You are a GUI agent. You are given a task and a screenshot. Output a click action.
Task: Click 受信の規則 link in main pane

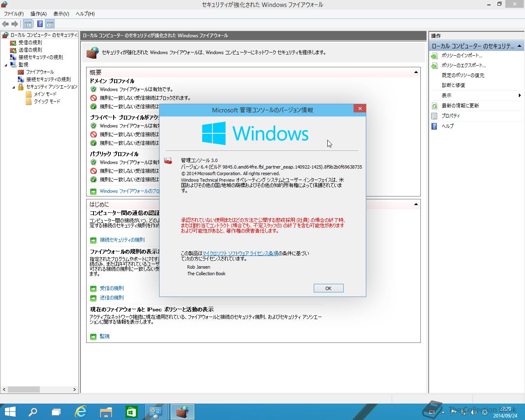(x=112, y=288)
